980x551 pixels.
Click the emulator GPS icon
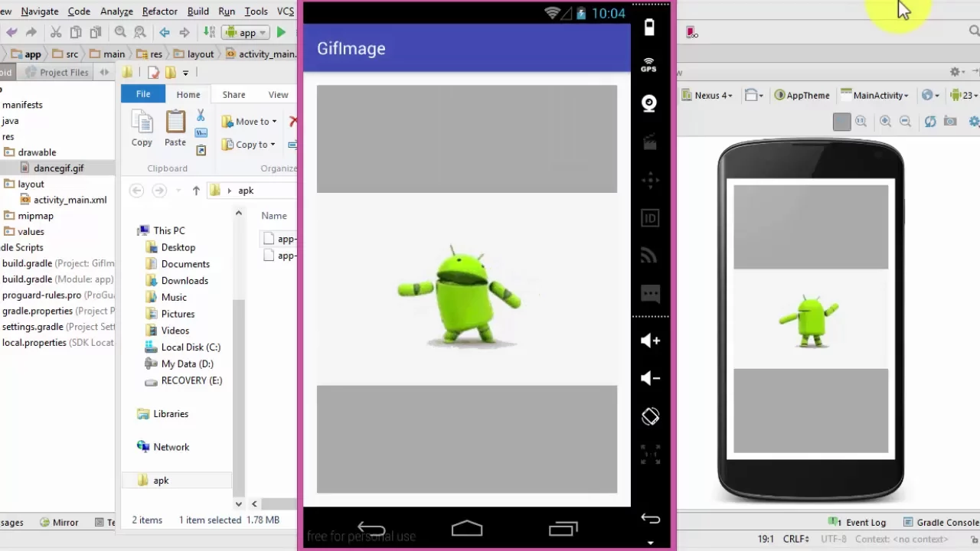(649, 64)
